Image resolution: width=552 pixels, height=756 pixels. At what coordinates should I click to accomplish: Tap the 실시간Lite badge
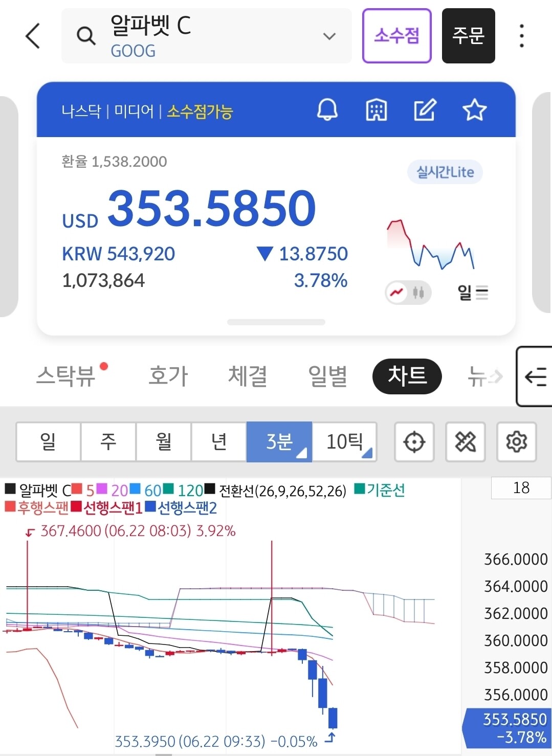tap(445, 172)
